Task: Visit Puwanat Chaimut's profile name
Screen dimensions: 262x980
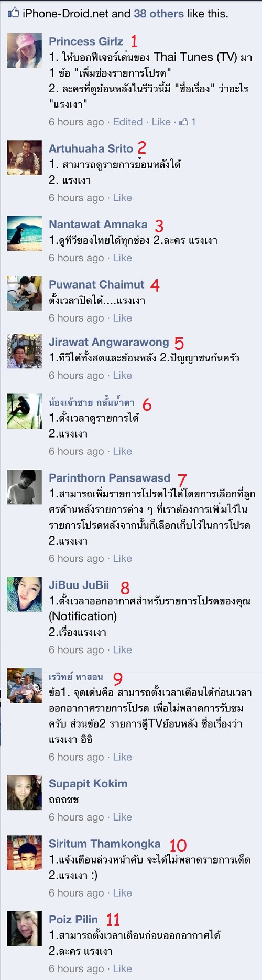Action: point(96,284)
